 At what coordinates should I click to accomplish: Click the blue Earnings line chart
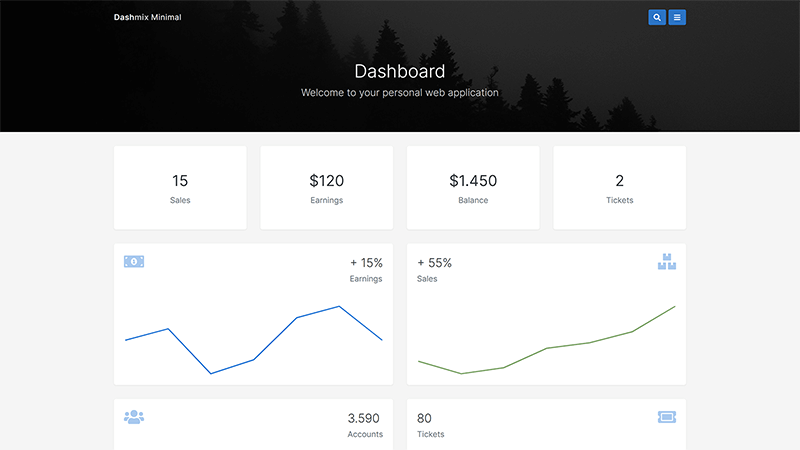pos(253,340)
